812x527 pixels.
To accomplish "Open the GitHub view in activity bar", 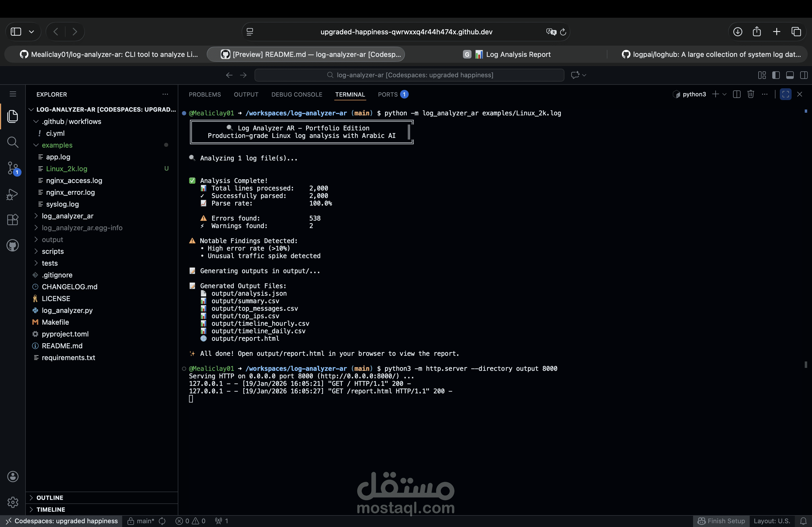I will click(x=13, y=246).
